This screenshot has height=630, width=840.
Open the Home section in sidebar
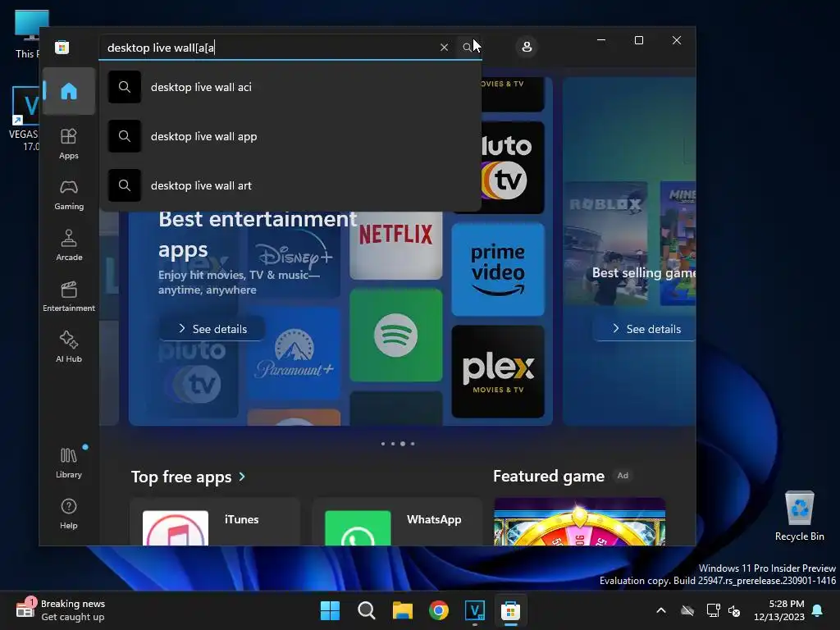click(69, 91)
